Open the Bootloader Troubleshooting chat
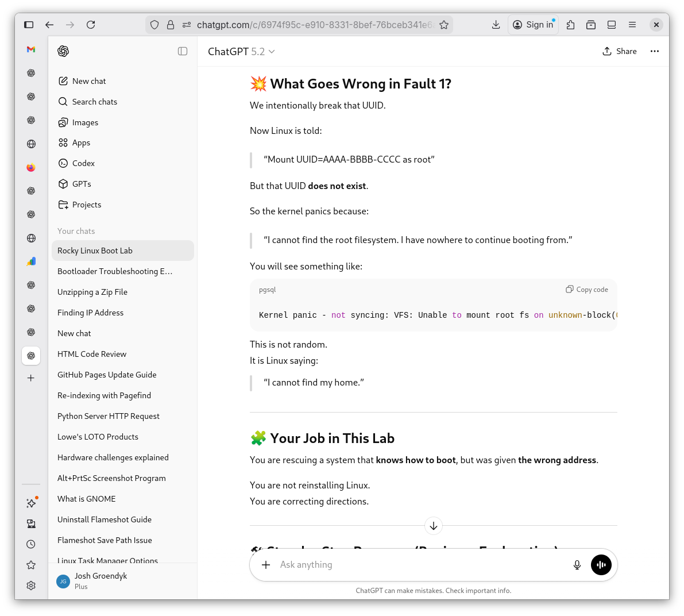684x616 pixels. pos(115,271)
